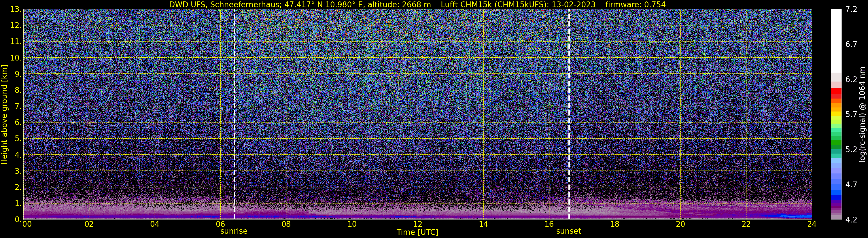
Task: Click the '8.' height tick label
Action: coord(18,90)
